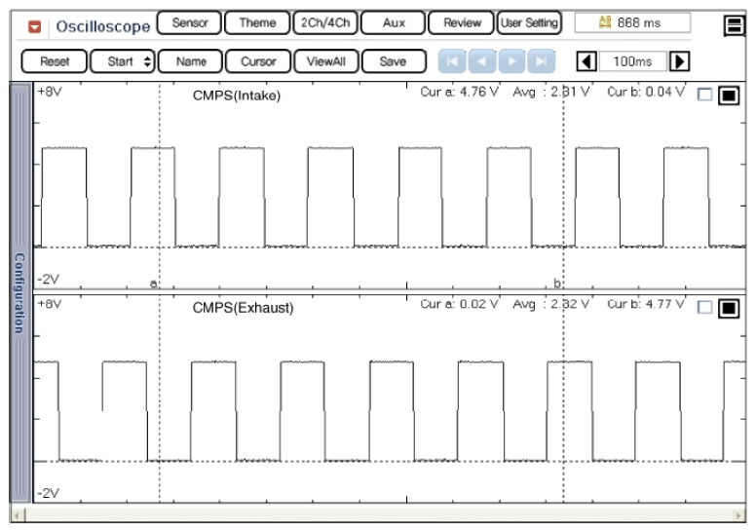Image resolution: width=756 pixels, height=532 pixels.
Task: Increase time base with right arrow
Action: [x=681, y=61]
